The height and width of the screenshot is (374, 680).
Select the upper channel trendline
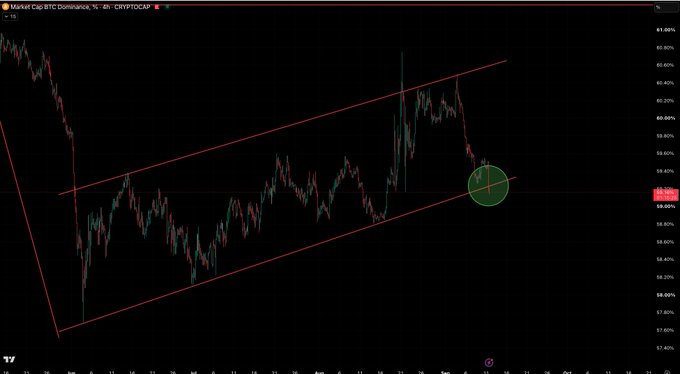click(x=282, y=127)
